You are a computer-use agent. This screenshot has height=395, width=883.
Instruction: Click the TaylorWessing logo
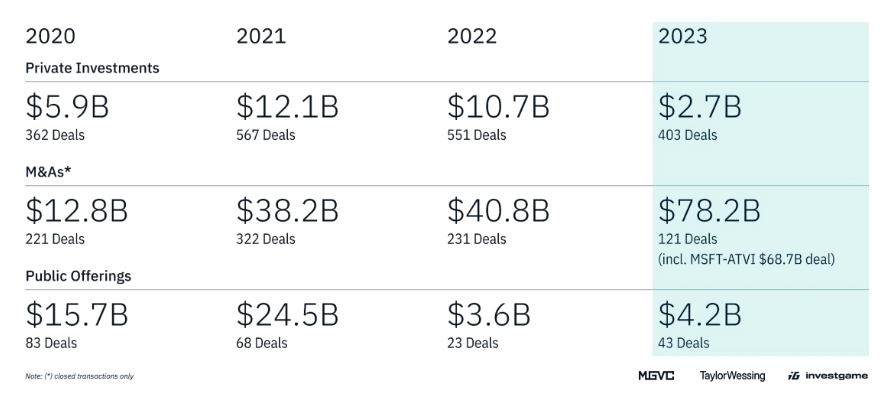coord(732,376)
